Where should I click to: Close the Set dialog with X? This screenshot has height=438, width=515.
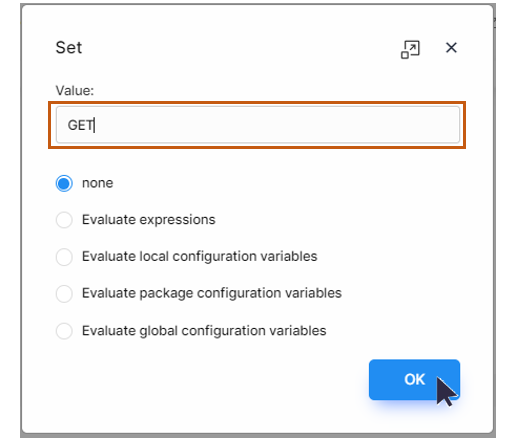click(x=451, y=48)
